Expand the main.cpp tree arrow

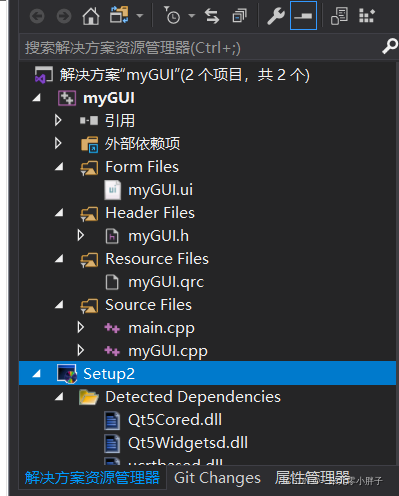81,328
